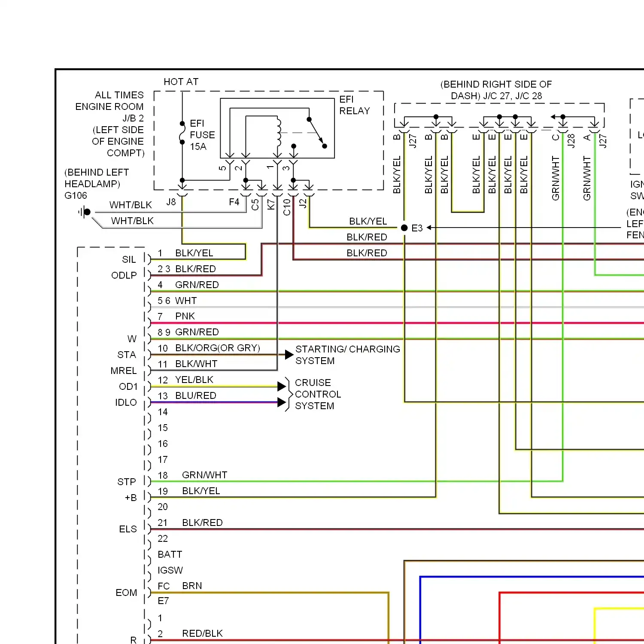Screen dimensions: 644x644
Task: Select the 'MREL' terminal name
Action: [x=124, y=371]
